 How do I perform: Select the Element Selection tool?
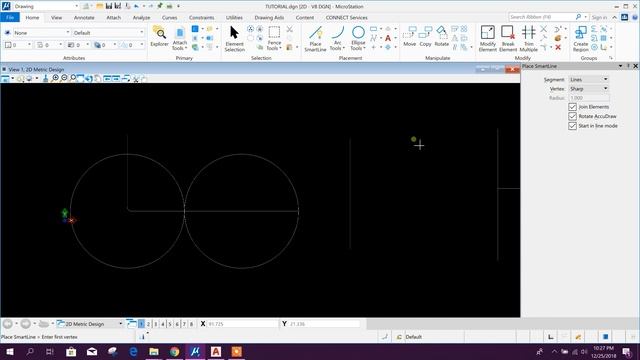[234, 39]
